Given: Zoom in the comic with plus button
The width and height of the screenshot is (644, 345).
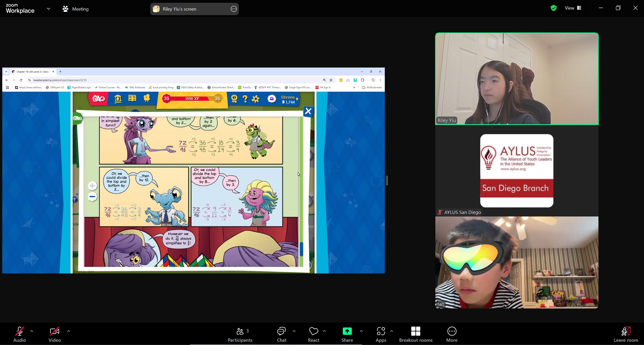Looking at the screenshot, I should point(92,186).
